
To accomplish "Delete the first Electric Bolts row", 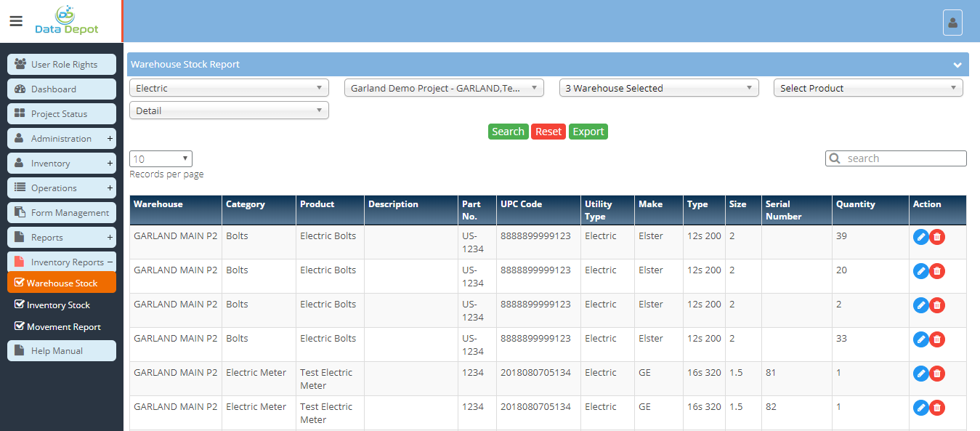I will [x=937, y=237].
